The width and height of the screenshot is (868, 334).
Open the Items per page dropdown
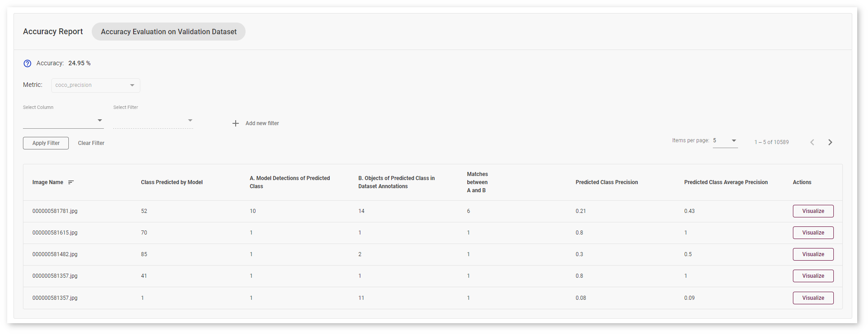(725, 141)
